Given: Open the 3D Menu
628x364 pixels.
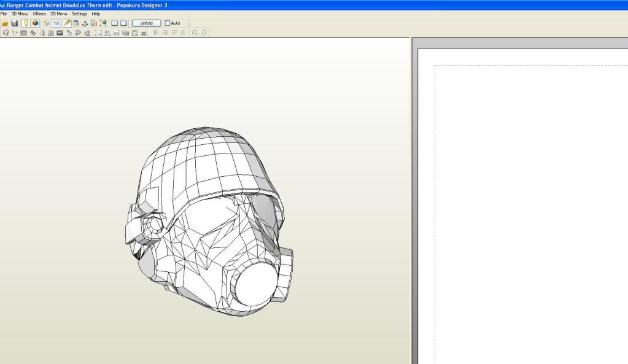Looking at the screenshot, I should 20,14.
